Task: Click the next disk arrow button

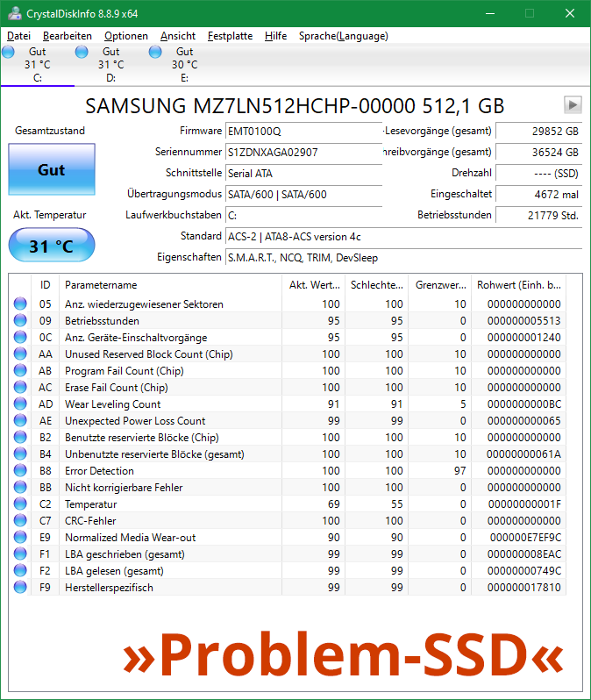Action: (573, 105)
